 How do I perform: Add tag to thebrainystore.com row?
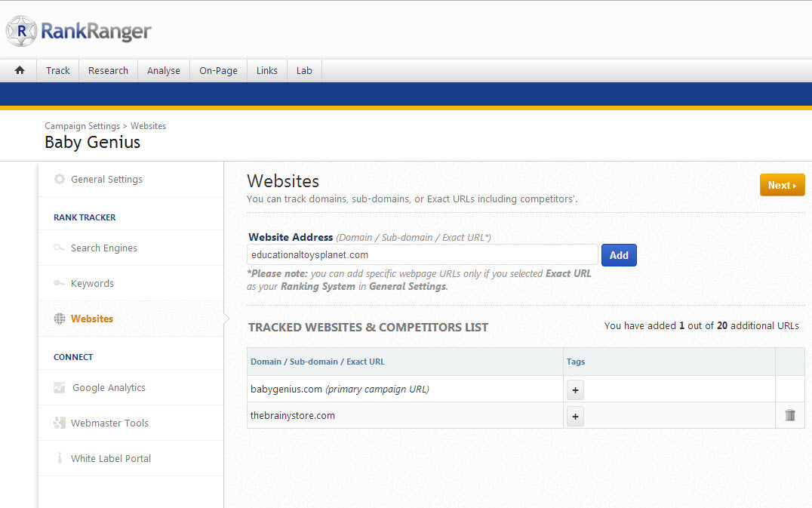(575, 417)
